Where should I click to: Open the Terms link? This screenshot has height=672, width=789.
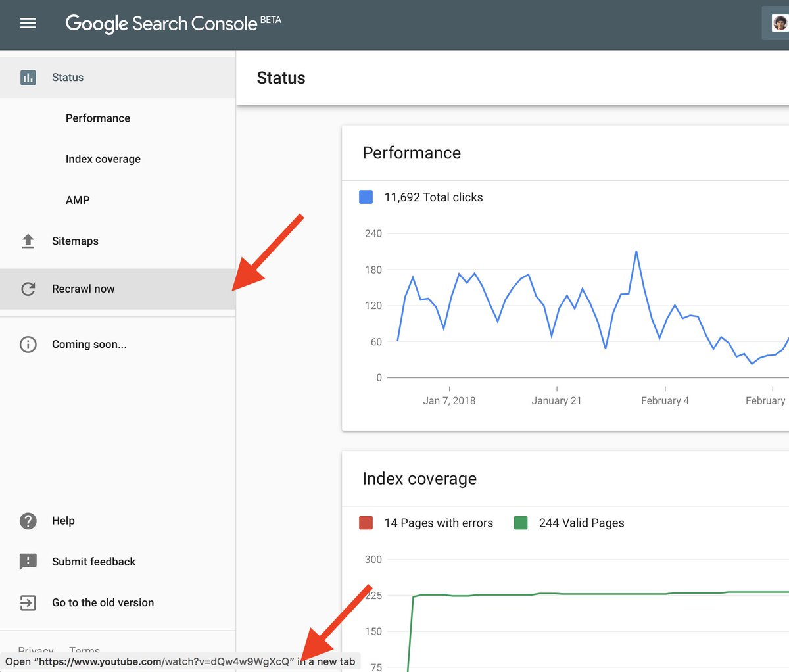point(84,650)
